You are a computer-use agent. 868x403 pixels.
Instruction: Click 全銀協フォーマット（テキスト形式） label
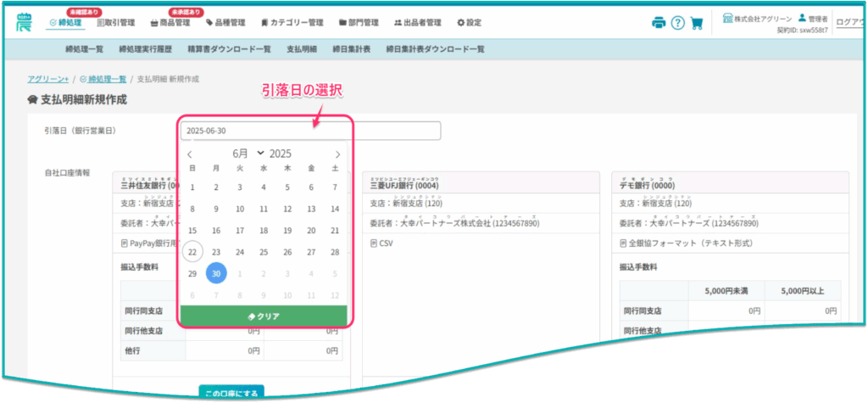686,243
